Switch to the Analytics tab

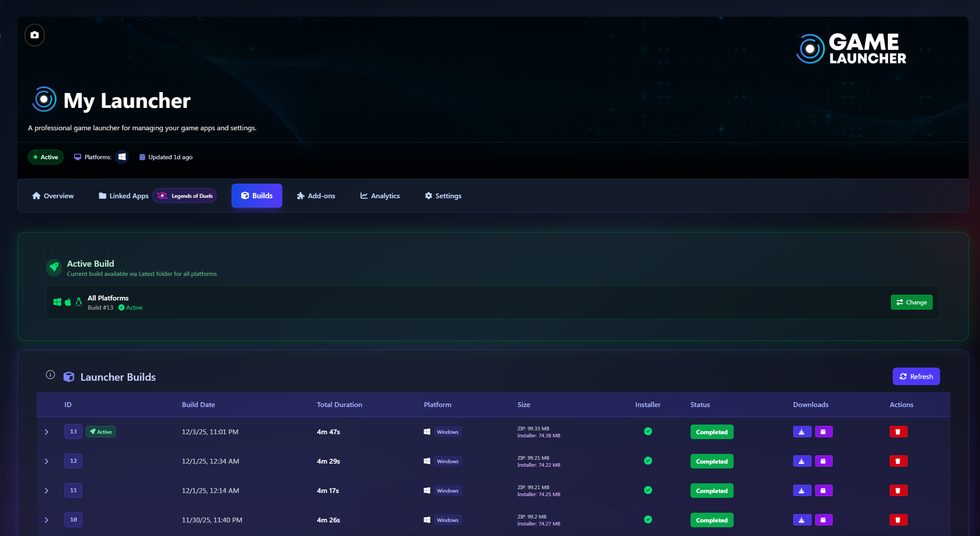tap(380, 196)
